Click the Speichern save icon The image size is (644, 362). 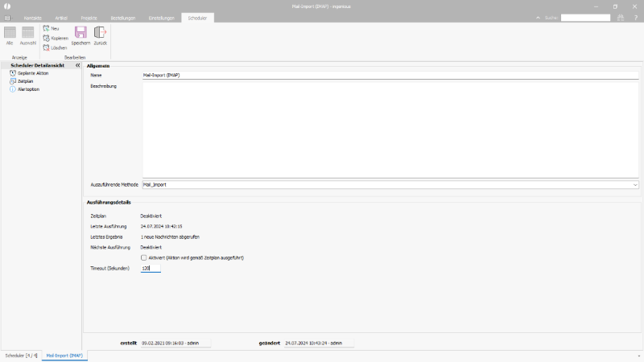pyautogui.click(x=80, y=35)
